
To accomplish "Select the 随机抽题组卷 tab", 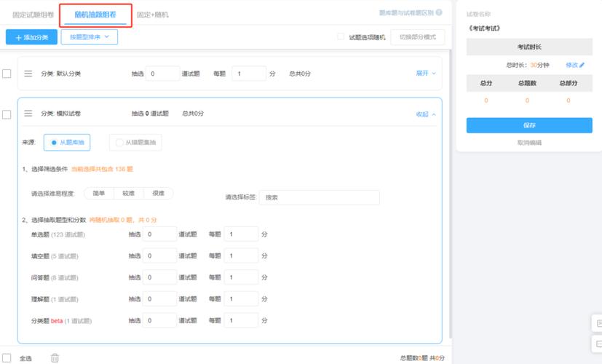I will tap(95, 15).
